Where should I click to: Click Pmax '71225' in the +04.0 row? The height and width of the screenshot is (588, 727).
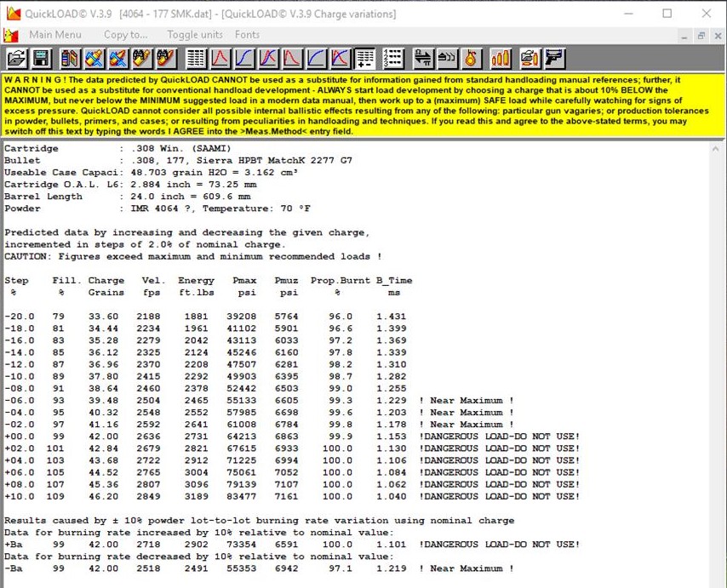click(x=242, y=460)
